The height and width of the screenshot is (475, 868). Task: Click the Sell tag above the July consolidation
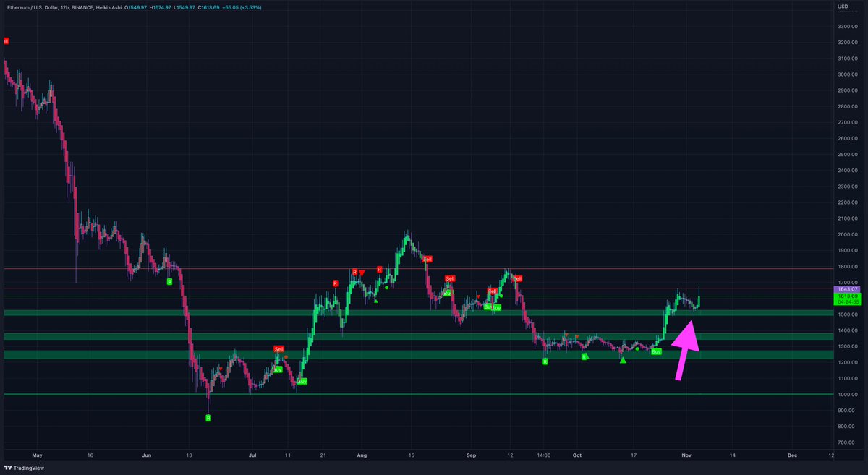click(279, 349)
